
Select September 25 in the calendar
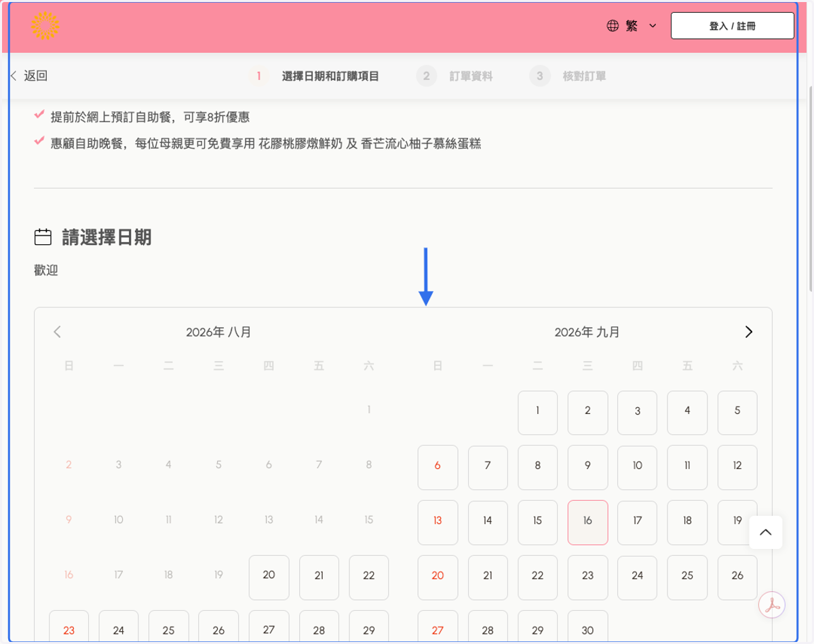[688, 577]
